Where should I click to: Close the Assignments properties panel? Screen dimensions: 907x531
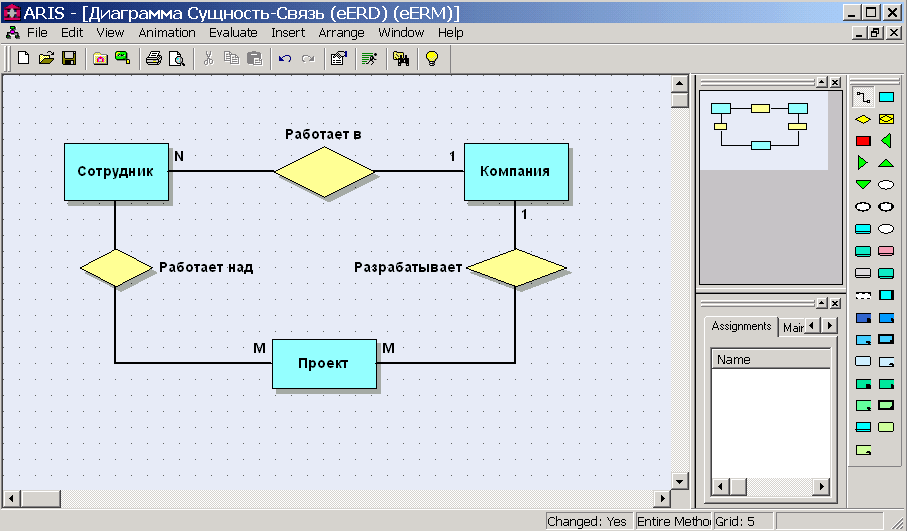pos(835,303)
